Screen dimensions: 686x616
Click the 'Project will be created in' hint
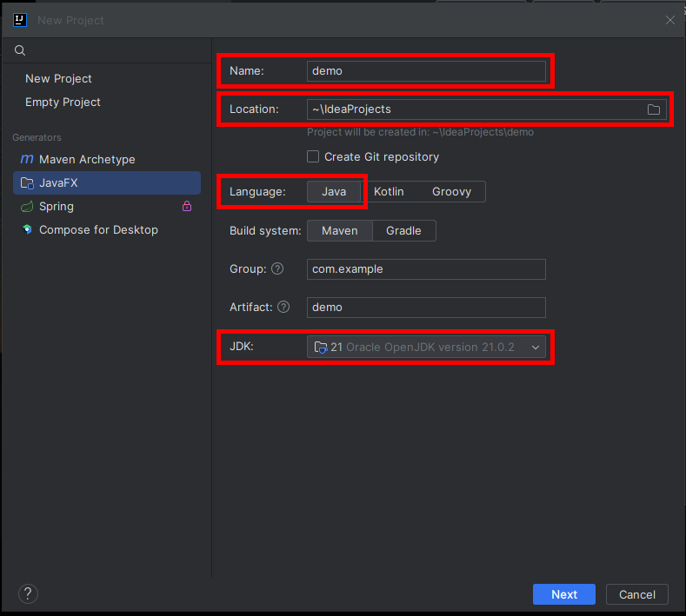pos(420,132)
